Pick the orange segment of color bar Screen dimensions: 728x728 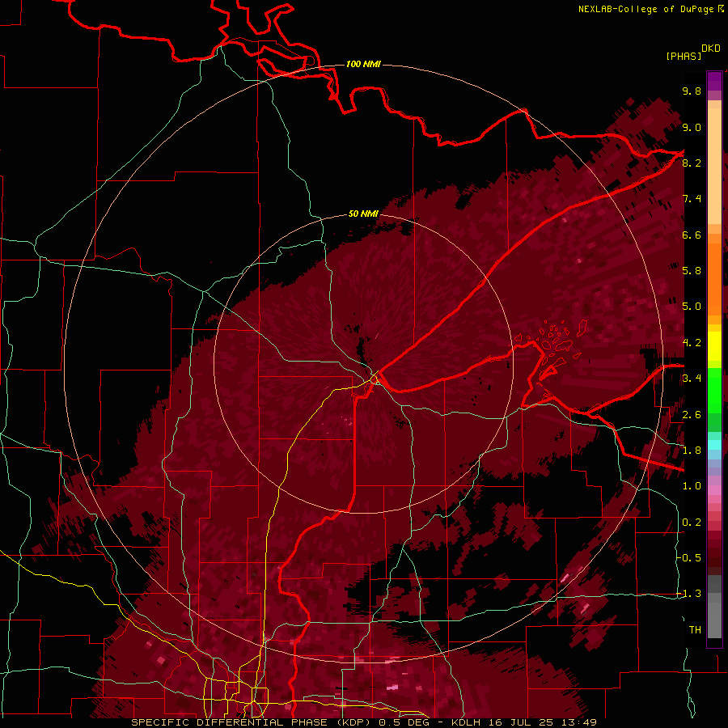coord(714,279)
